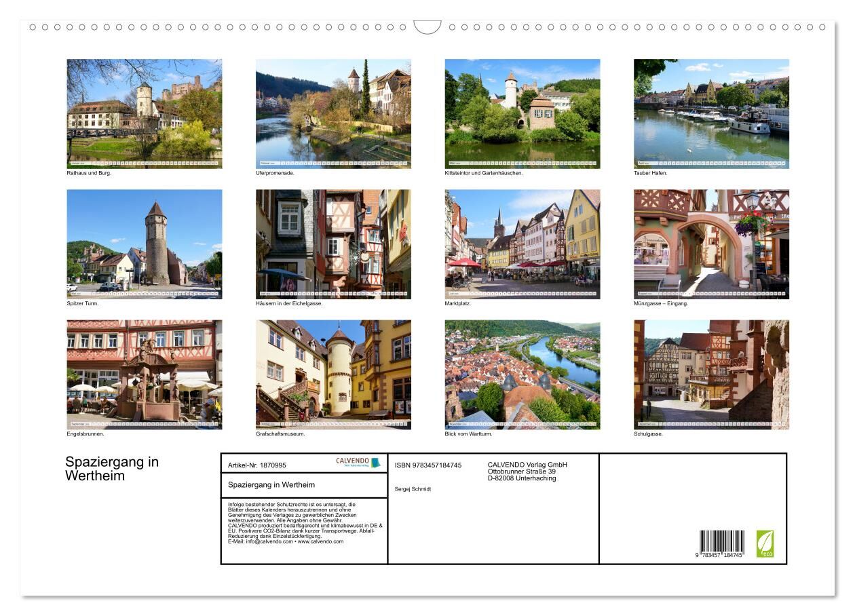The width and height of the screenshot is (855, 616).
Task: Open the Grafschaftsmuseum photo
Action: click(333, 374)
